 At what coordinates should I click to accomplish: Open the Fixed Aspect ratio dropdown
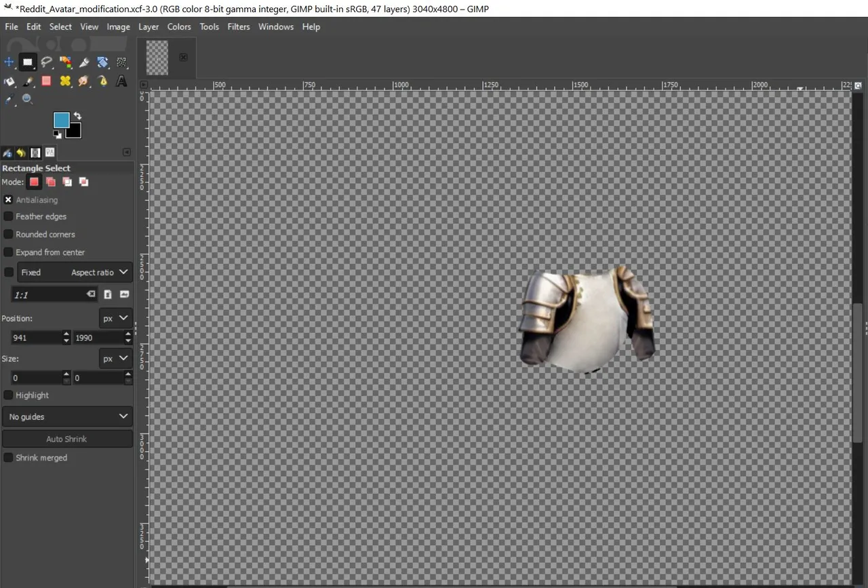click(75, 272)
